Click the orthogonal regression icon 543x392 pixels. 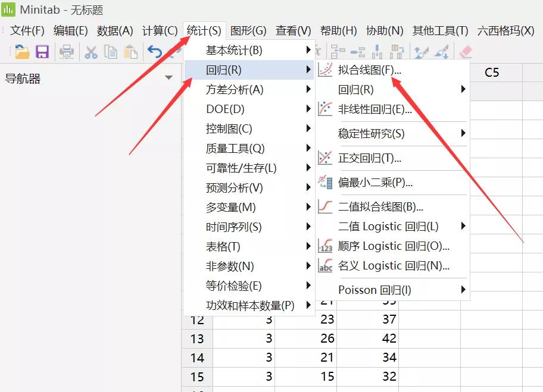point(325,158)
